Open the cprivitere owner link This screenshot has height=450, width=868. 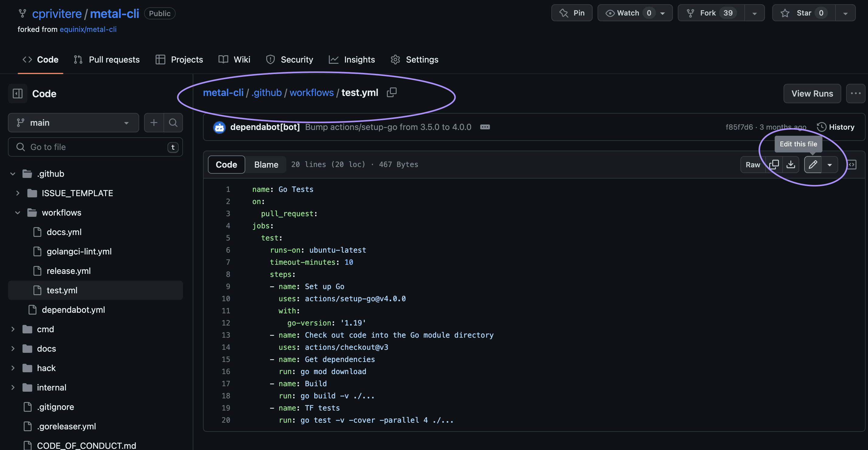[x=57, y=13]
